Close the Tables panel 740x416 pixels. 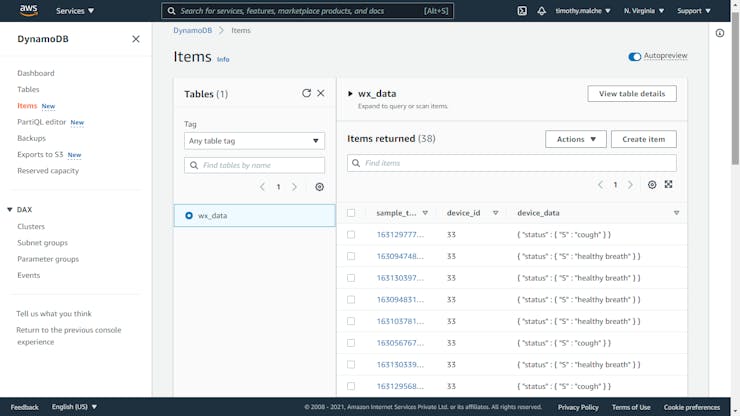tap(321, 93)
